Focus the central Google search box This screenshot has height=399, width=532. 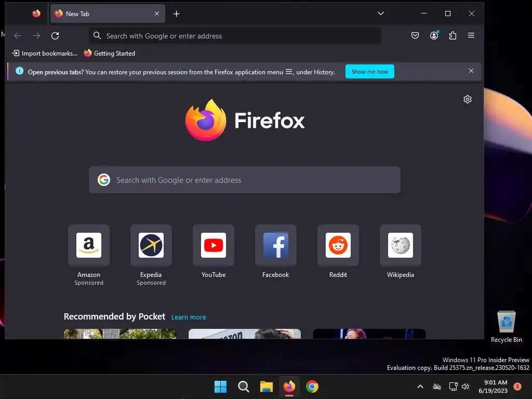(245, 180)
